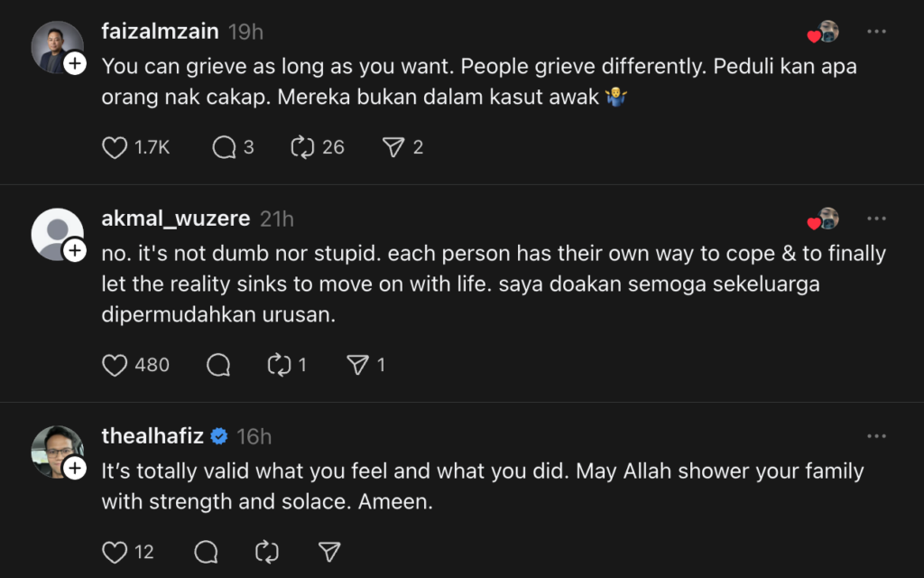Like thealhafiz's post with 12 likes

[115, 552]
